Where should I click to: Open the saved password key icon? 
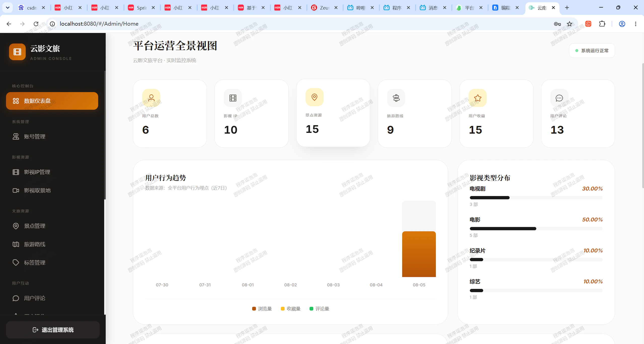(x=557, y=24)
